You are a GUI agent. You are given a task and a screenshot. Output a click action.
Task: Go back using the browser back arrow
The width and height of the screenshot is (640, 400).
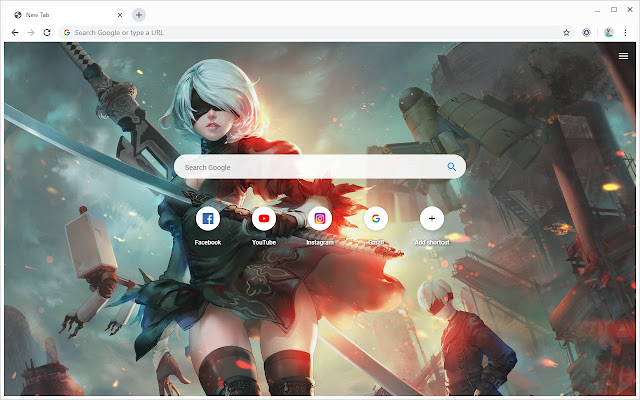pos(15,33)
